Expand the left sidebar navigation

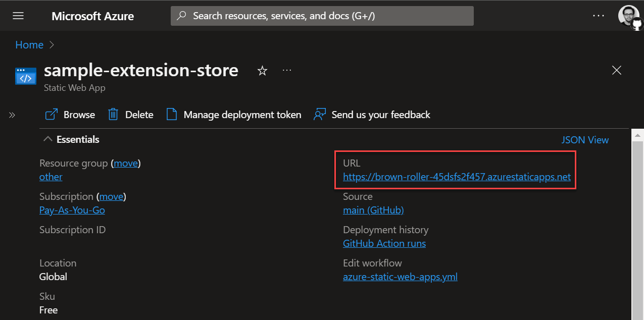(x=12, y=115)
